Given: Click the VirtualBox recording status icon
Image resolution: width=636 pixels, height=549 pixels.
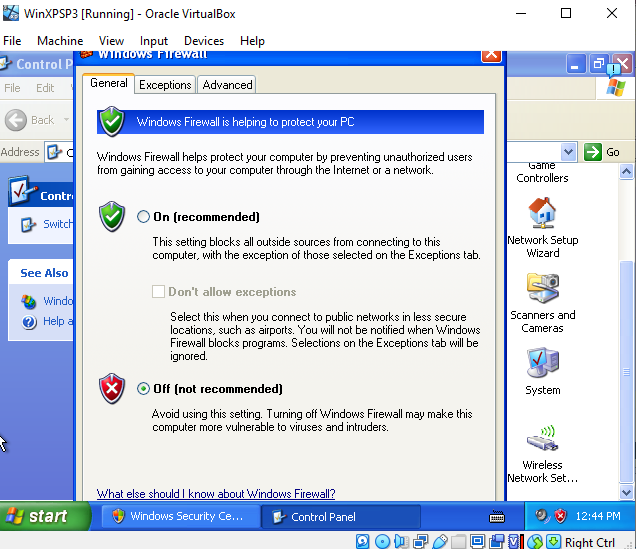Looking at the screenshot, I should pos(496,541).
